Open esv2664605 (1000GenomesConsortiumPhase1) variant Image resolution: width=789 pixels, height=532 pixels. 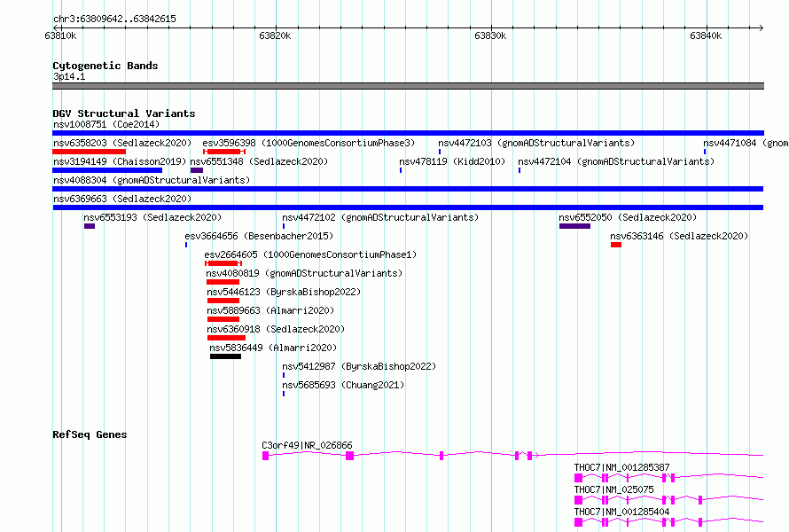[x=310, y=254]
